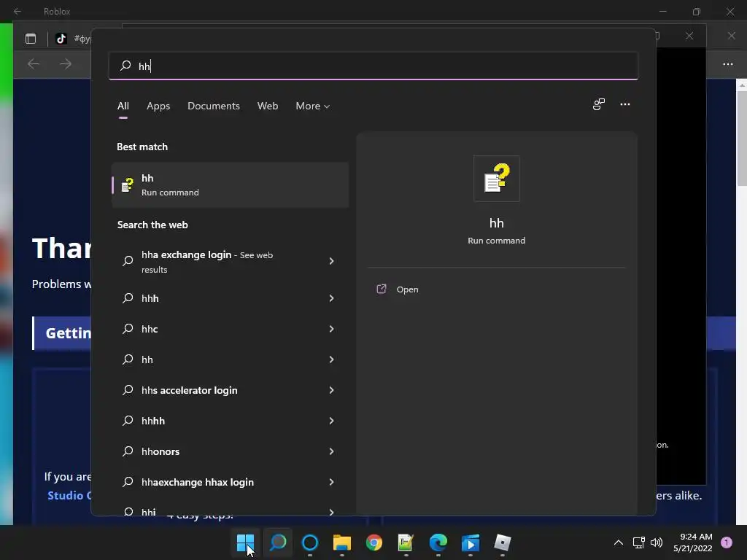747x560 pixels.
Task: Click the Open arrow icon in preview
Action: click(381, 289)
